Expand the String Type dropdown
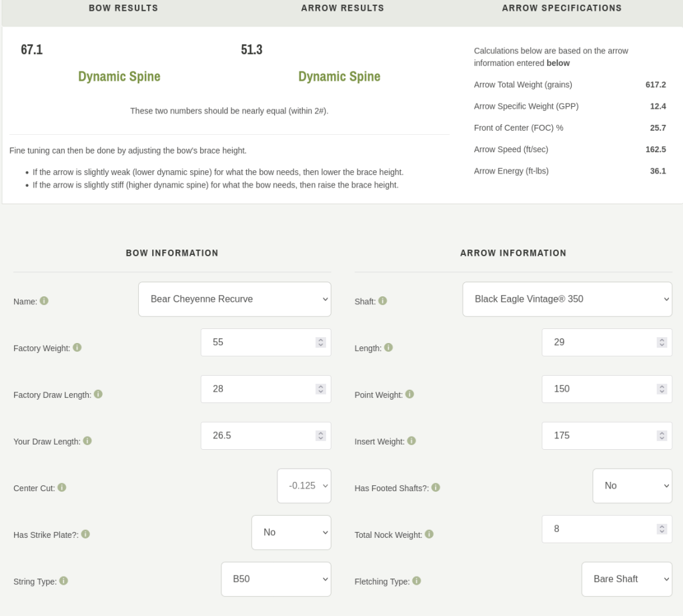 pyautogui.click(x=276, y=579)
